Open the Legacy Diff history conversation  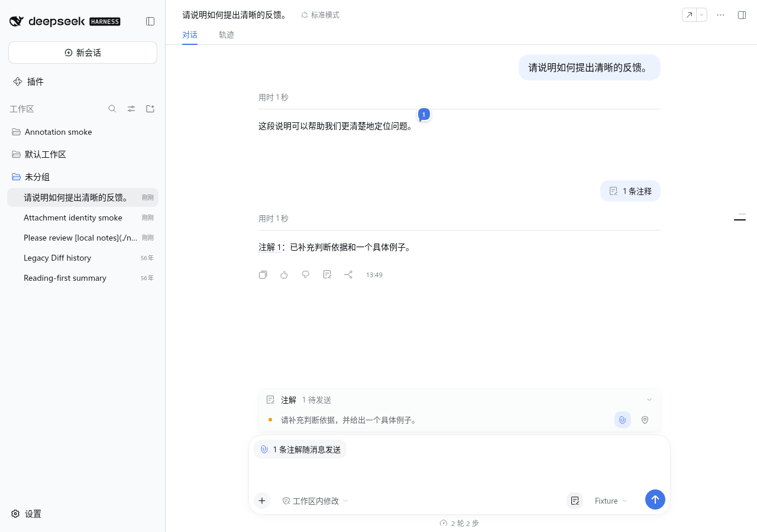click(83, 258)
